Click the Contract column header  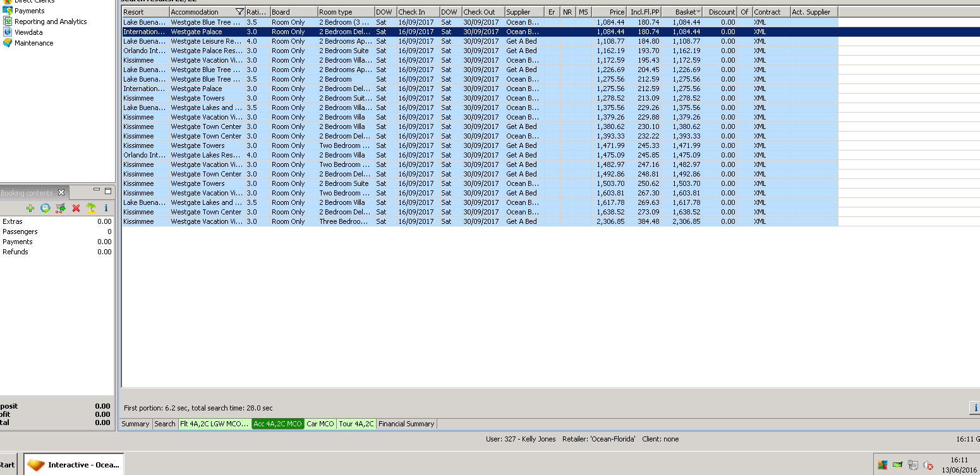coord(771,12)
